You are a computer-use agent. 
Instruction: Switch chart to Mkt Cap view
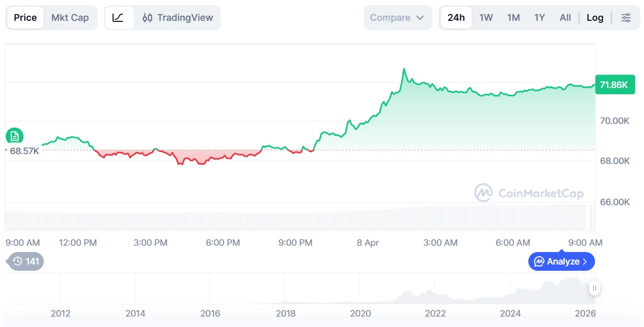coord(70,18)
